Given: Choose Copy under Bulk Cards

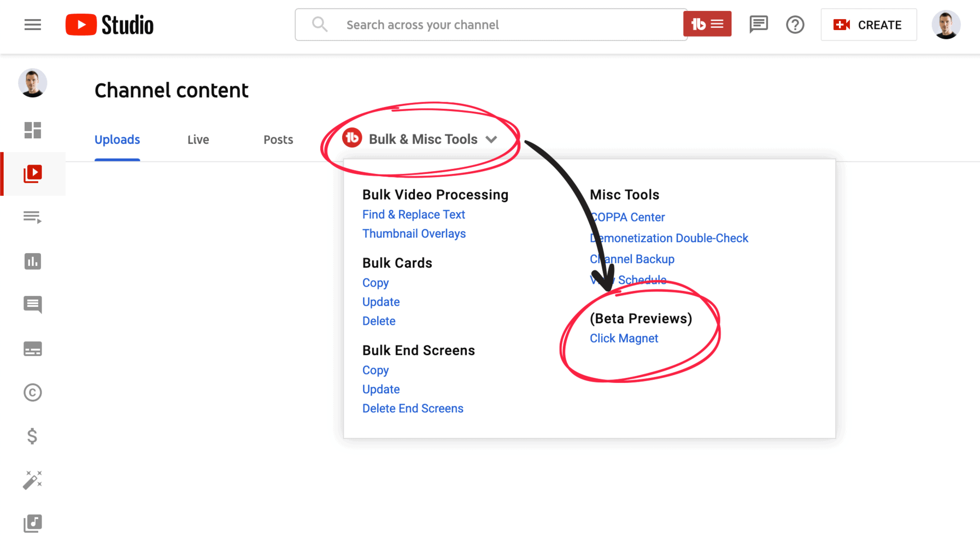Looking at the screenshot, I should (375, 283).
